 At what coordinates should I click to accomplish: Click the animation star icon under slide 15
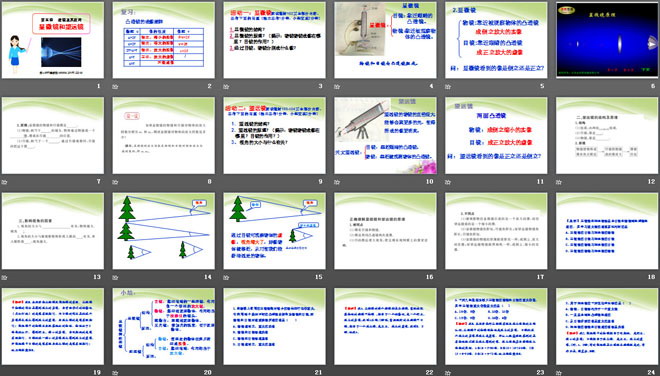[x=226, y=277]
